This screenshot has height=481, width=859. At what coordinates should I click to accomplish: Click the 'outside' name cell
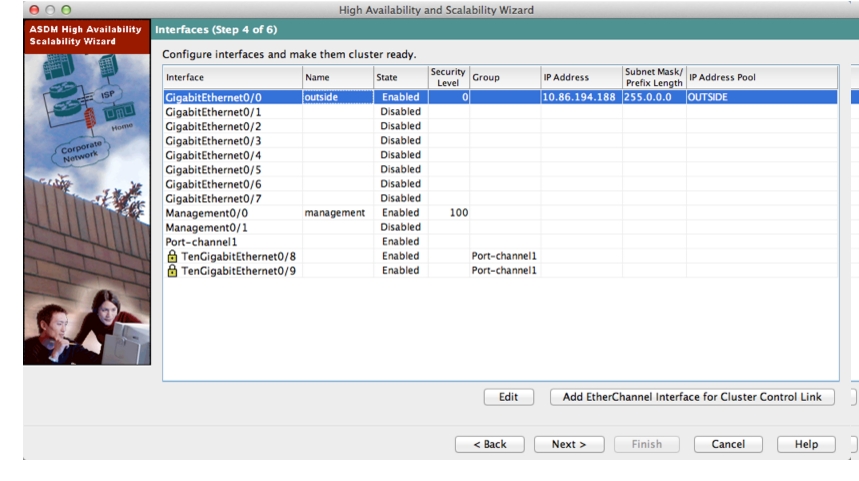tap(337, 97)
